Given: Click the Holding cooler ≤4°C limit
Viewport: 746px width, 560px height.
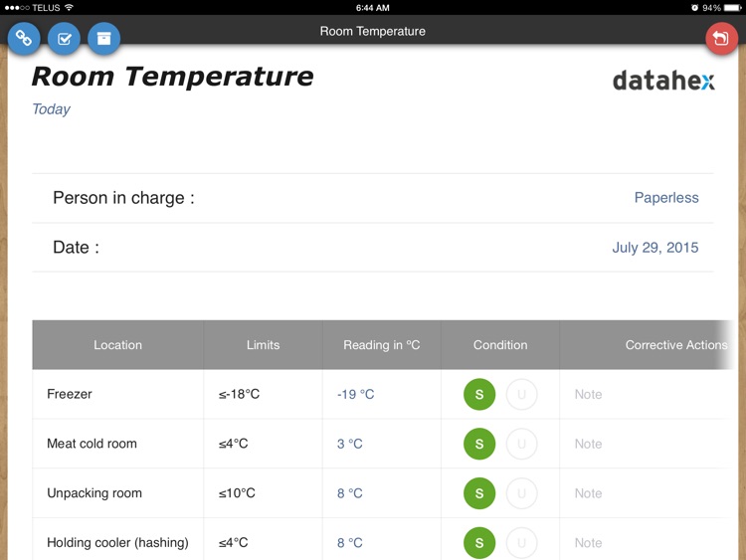Looking at the screenshot, I should pos(263,541).
